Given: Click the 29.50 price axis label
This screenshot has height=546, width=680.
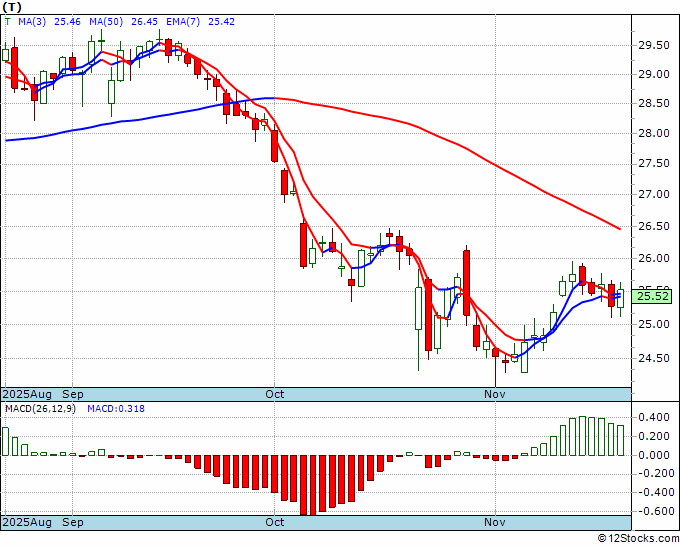Looking at the screenshot, I should coord(654,46).
